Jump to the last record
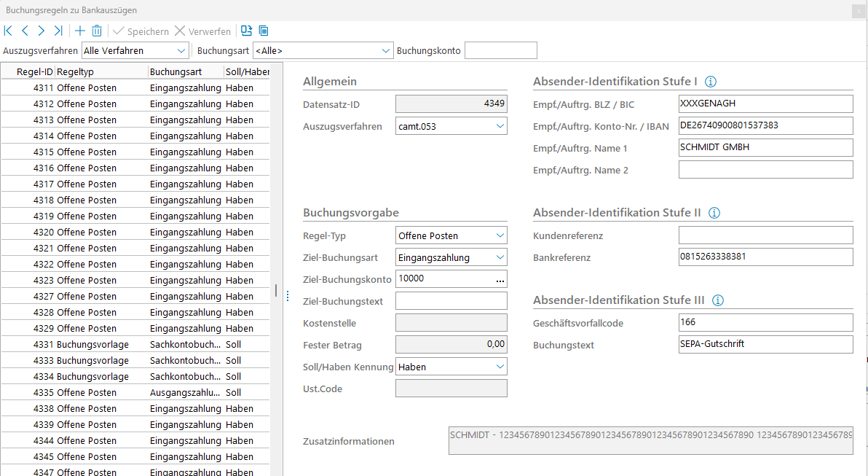868x476 pixels. click(58, 31)
